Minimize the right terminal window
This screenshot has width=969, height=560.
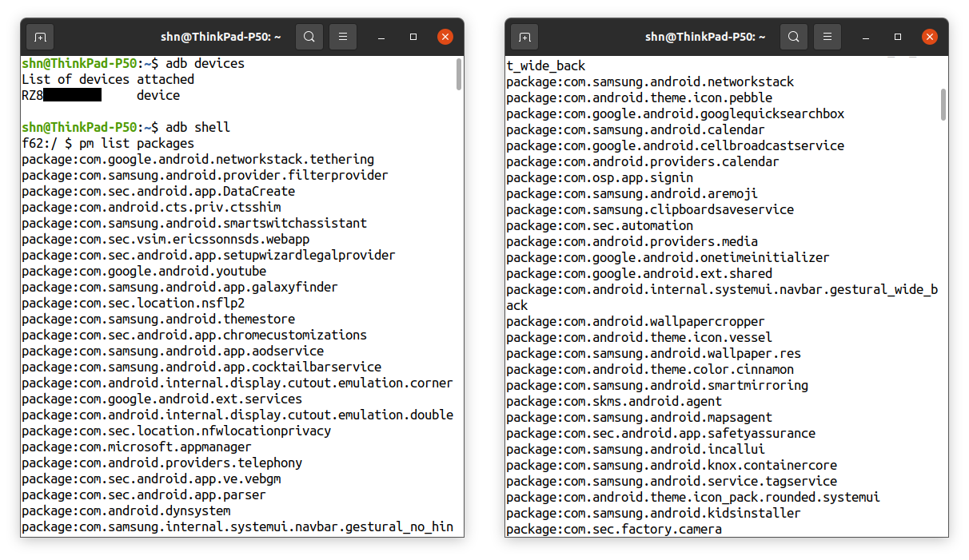tap(866, 37)
